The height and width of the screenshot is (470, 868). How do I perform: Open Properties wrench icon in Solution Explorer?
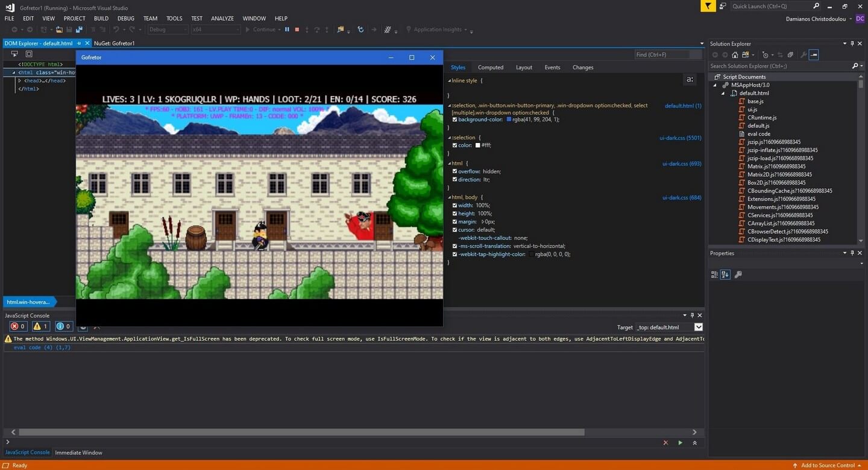tap(803, 55)
